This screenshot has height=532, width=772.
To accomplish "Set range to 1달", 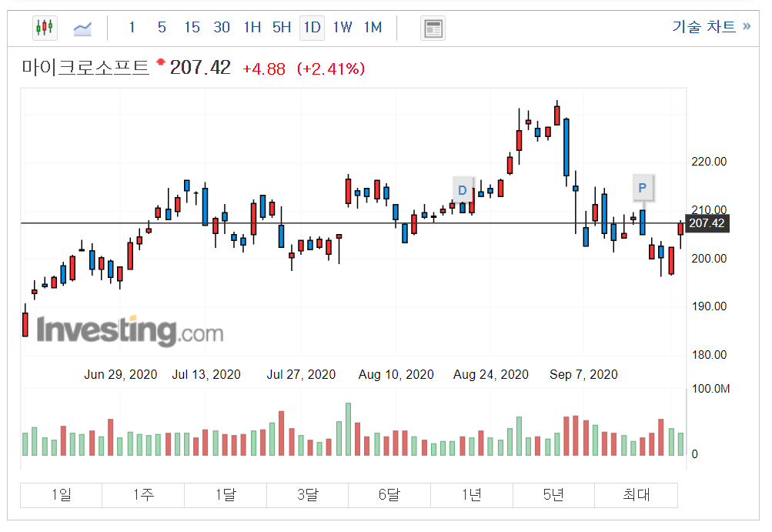I will [226, 494].
